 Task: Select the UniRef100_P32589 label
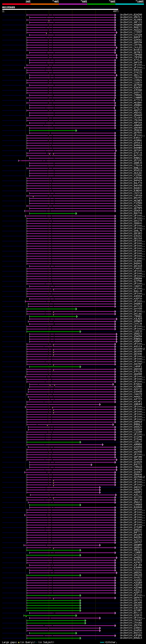(x=131, y=203)
